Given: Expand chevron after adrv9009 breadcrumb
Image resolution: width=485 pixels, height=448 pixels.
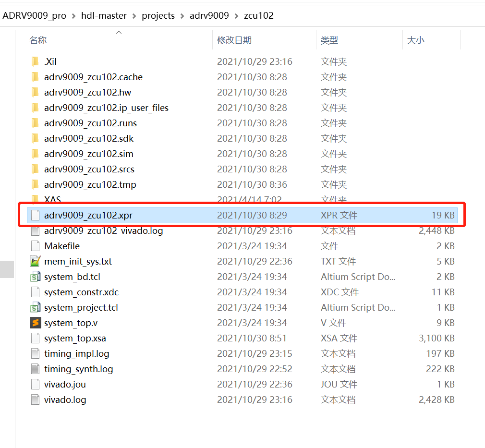Looking at the screenshot, I should coord(236,16).
